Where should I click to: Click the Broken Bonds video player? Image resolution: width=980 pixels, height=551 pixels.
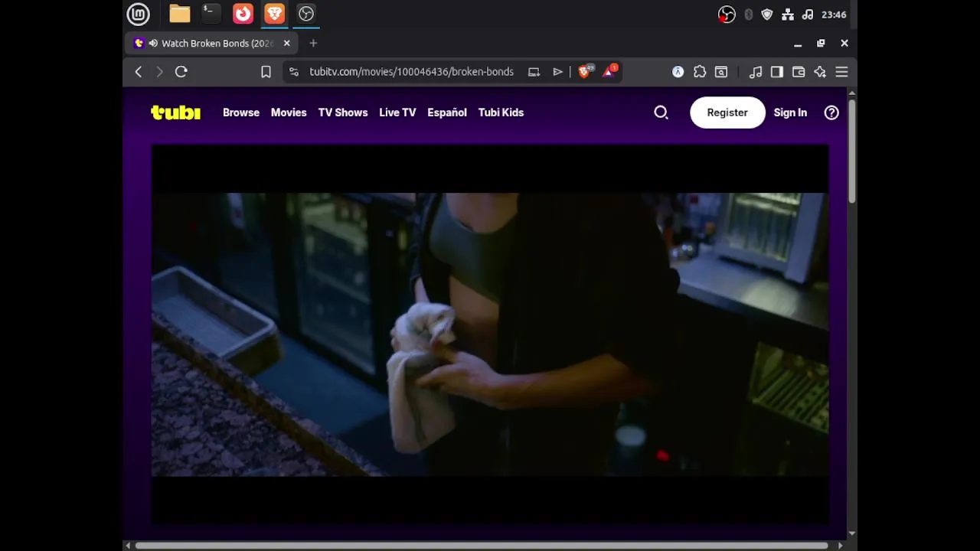click(x=490, y=334)
